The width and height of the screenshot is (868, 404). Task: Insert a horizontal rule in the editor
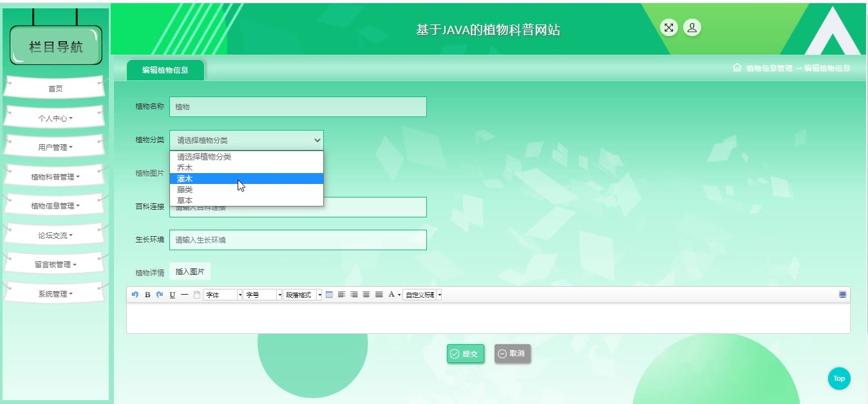tap(184, 295)
